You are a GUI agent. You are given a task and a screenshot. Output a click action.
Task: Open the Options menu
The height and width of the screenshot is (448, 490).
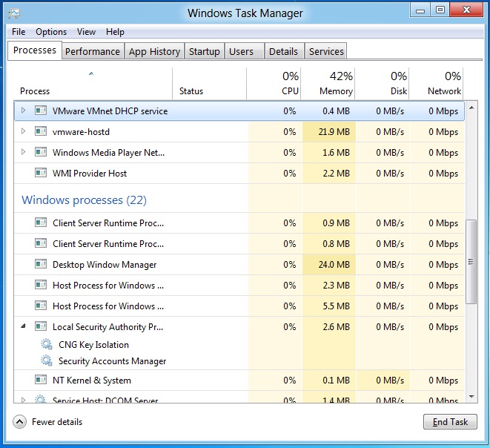click(x=51, y=32)
